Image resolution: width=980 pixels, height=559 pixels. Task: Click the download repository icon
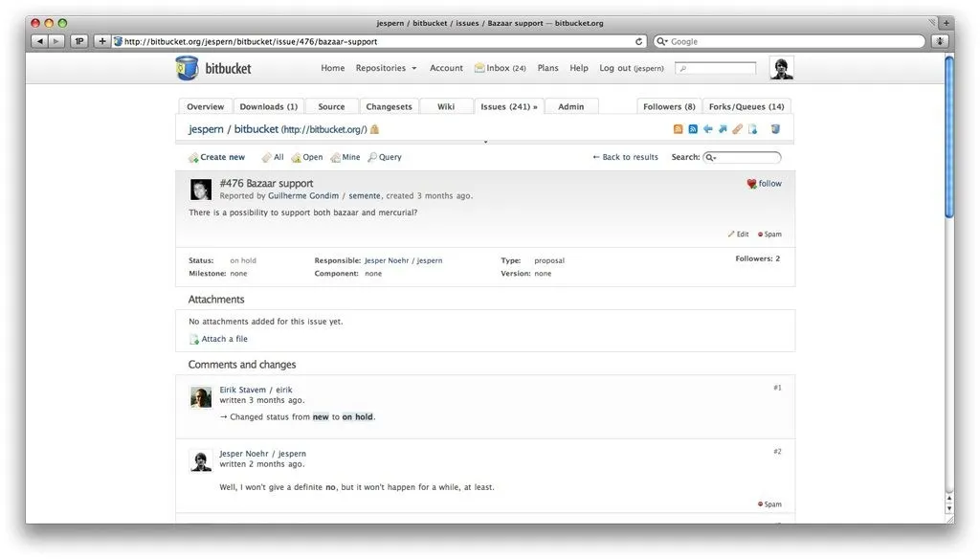pyautogui.click(x=753, y=128)
